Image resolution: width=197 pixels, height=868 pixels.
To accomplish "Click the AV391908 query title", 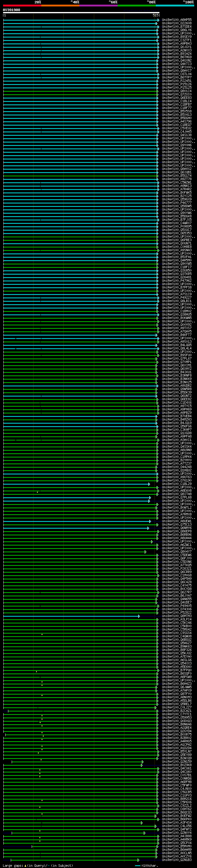I will point(11,10).
